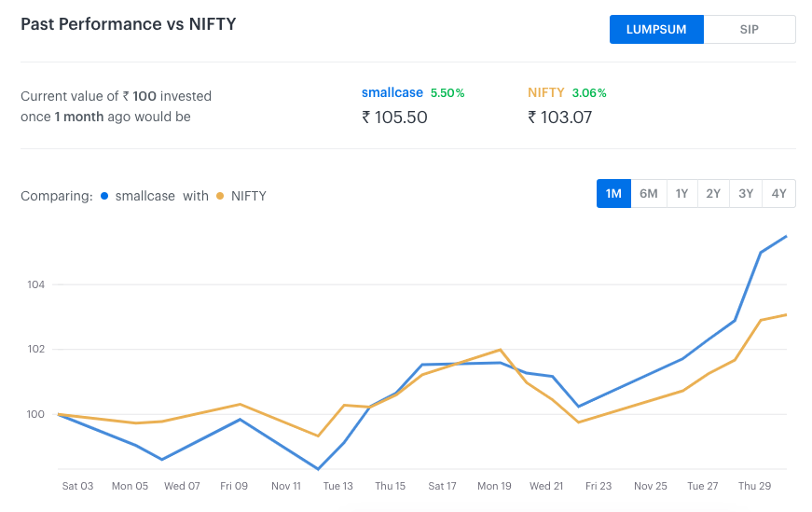Image resolution: width=812 pixels, height=512 pixels.
Task: Click the Thu 15 axis label
Action: point(391,486)
